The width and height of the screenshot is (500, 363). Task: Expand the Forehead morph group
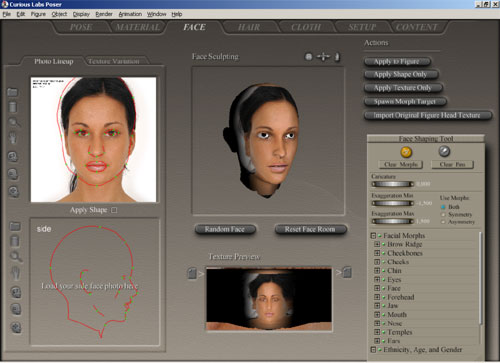pos(377,297)
